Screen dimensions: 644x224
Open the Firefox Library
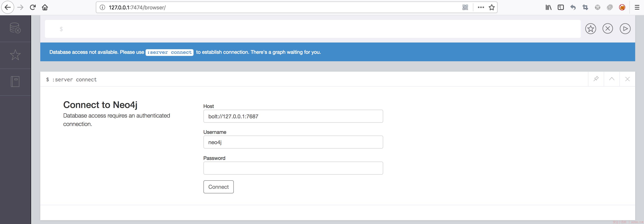548,7
